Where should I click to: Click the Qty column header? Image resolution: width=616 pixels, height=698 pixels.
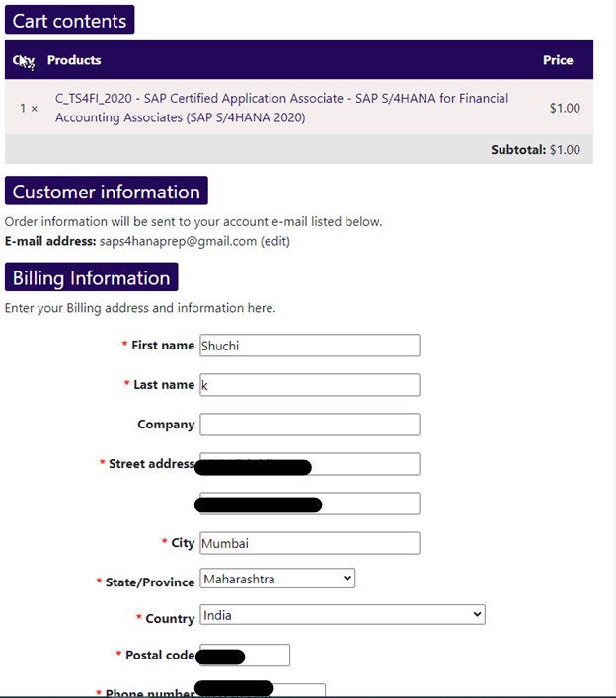point(23,60)
